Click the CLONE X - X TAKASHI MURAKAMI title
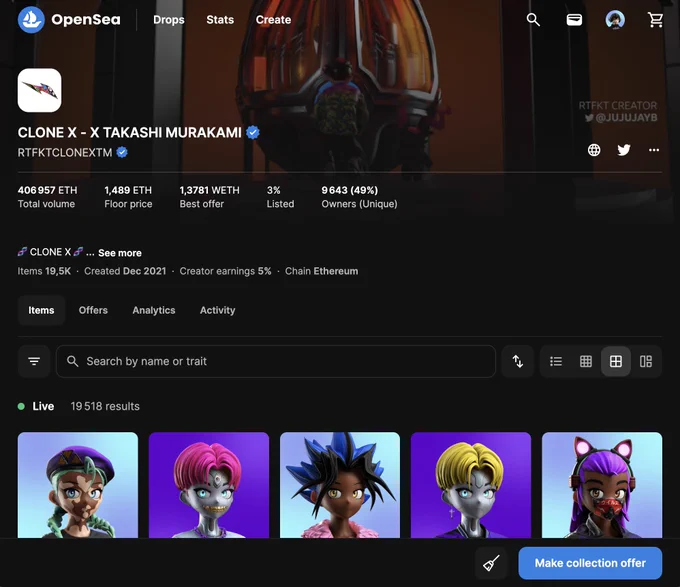This screenshot has height=587, width=680. coord(130,132)
